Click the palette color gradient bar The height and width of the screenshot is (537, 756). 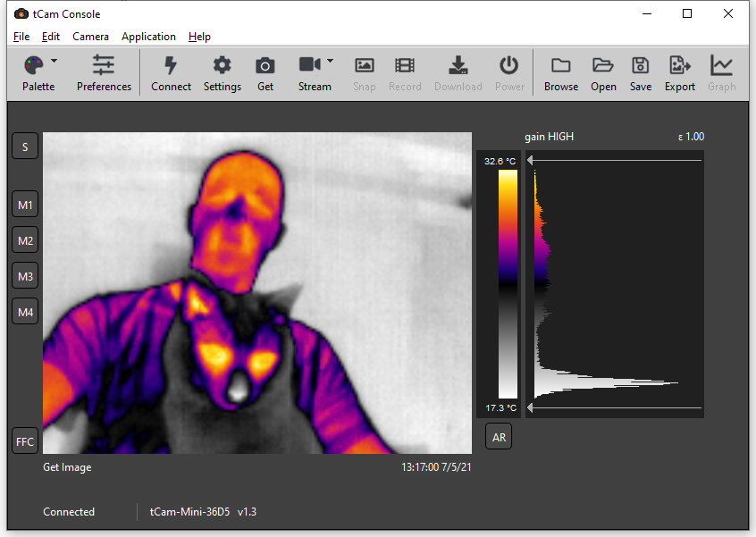pos(507,283)
